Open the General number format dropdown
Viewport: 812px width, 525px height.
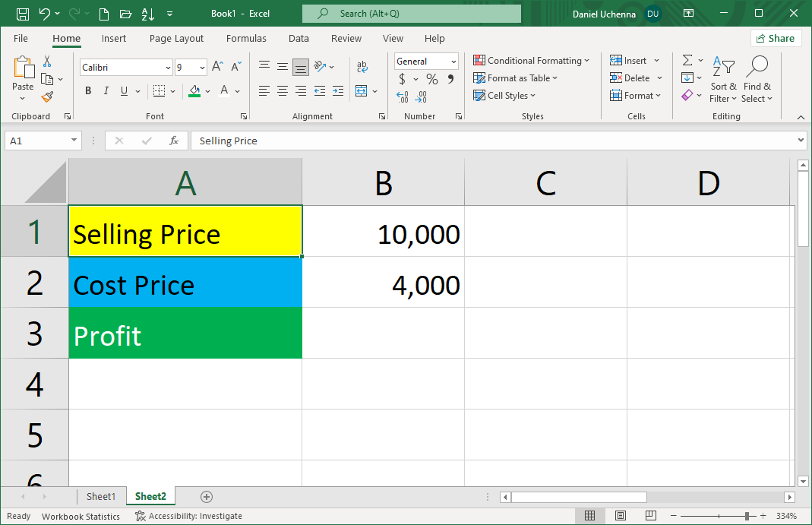454,61
